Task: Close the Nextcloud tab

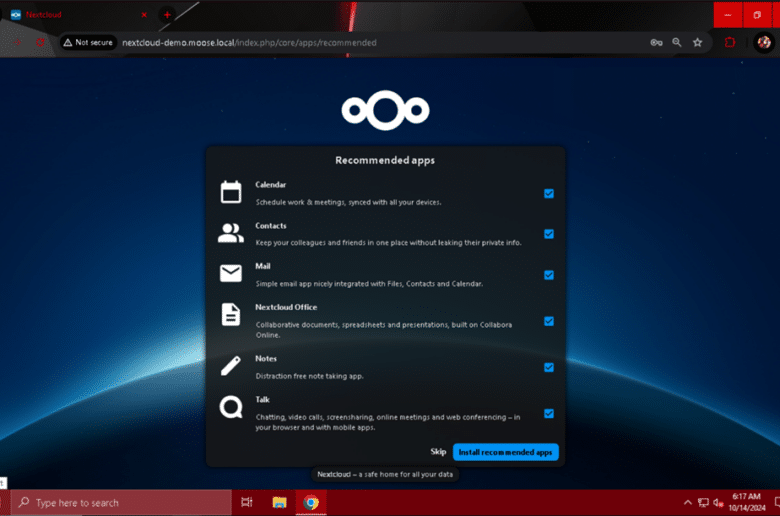Action: [144, 15]
